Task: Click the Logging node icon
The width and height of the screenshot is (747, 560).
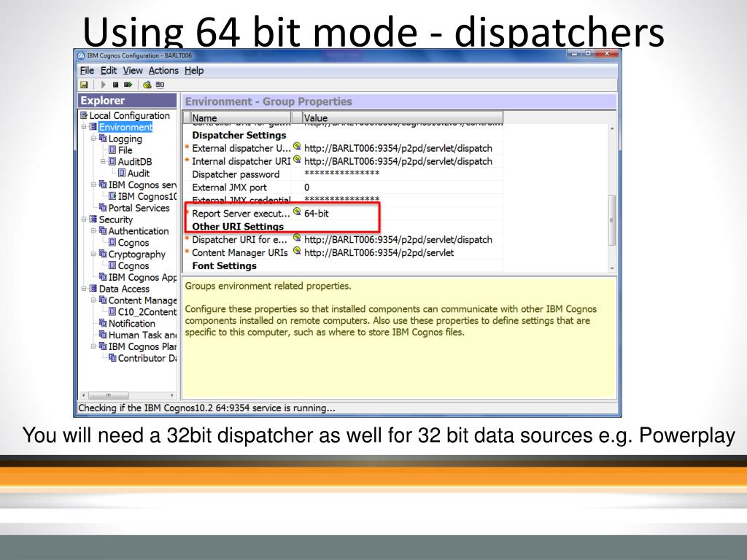Action: tap(103, 138)
